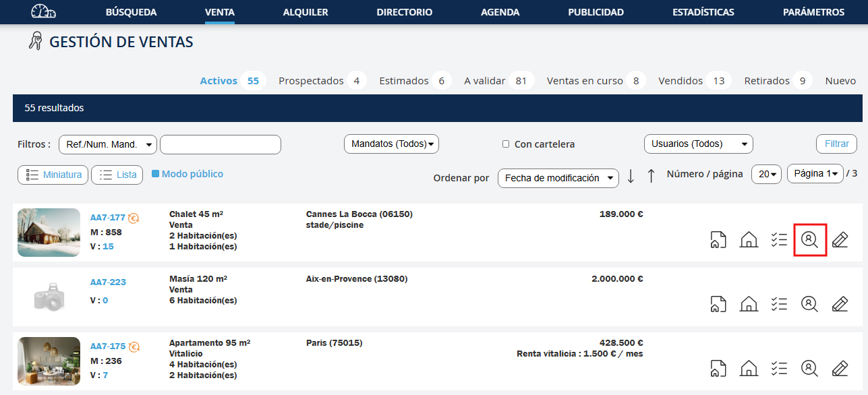Expand the Mandatos (Todos) dropdown
This screenshot has height=395, width=868.
(391, 144)
